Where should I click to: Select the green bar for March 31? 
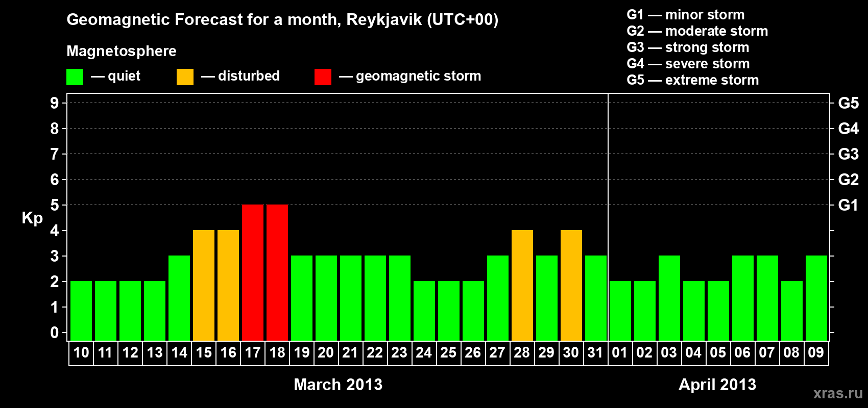click(596, 298)
